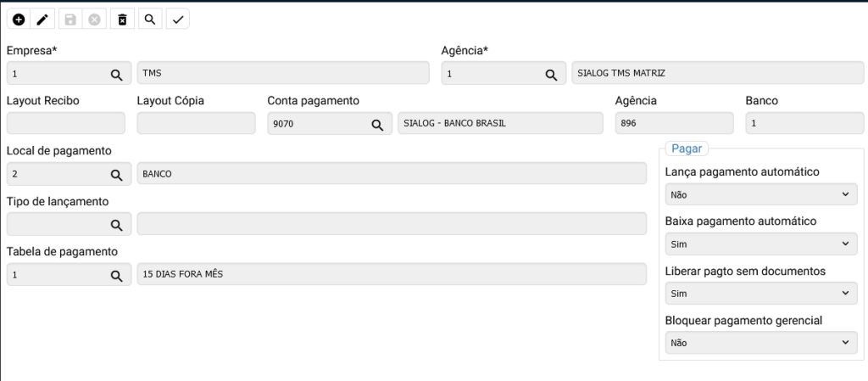Click the search icon in Empresa field
This screenshot has height=381, width=868.
click(x=117, y=75)
